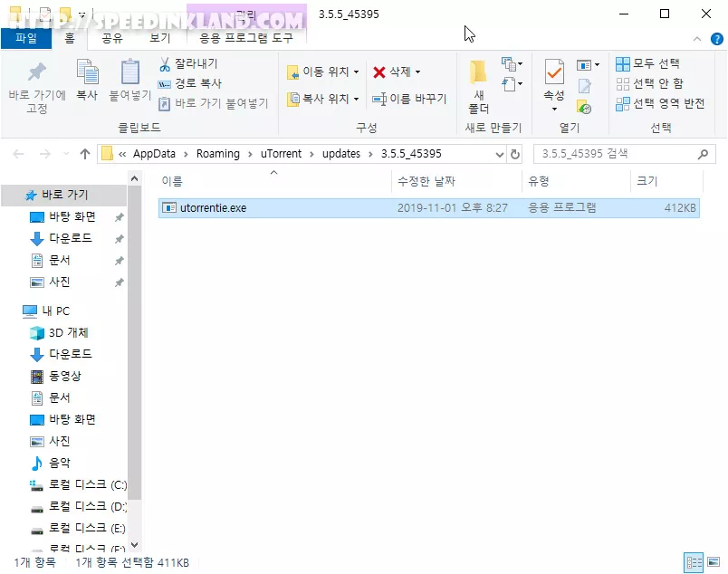Delete the file with the red X 삭제 button
Screen dimensions: 728x574
click(x=392, y=72)
